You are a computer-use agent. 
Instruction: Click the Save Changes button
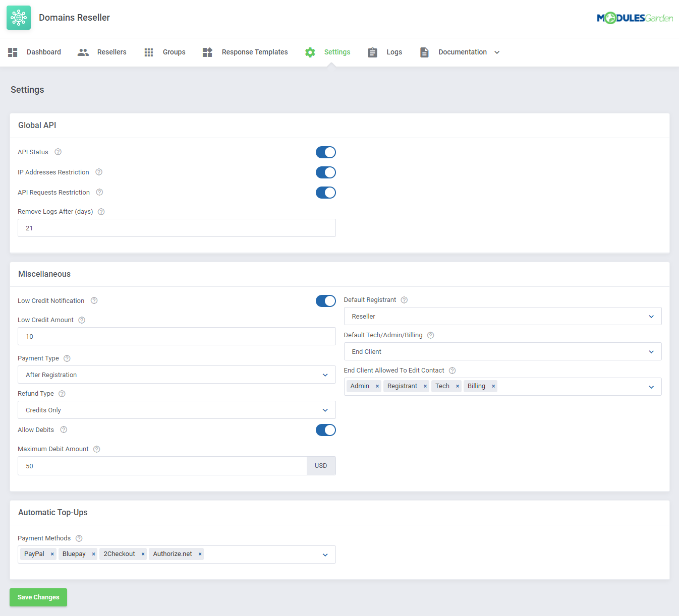point(38,597)
